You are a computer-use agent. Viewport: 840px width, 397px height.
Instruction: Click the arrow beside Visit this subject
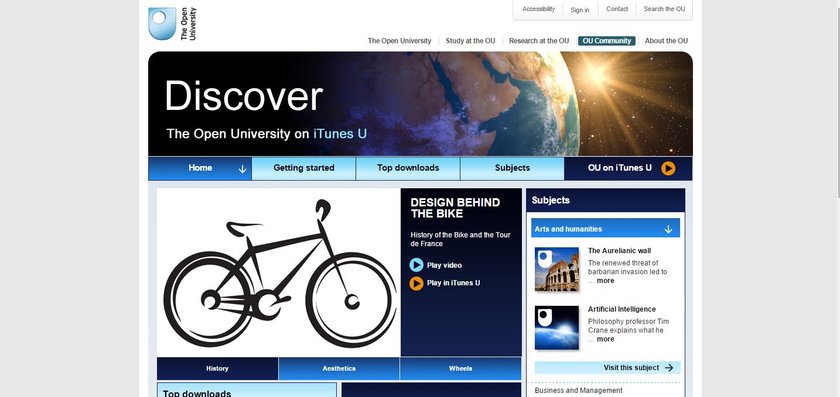point(669,368)
